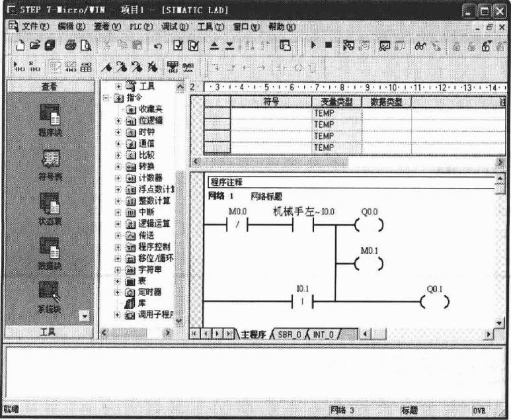The height and width of the screenshot is (420, 511).
Task: Expand the 转换 instruction folder
Action: [x=118, y=167]
